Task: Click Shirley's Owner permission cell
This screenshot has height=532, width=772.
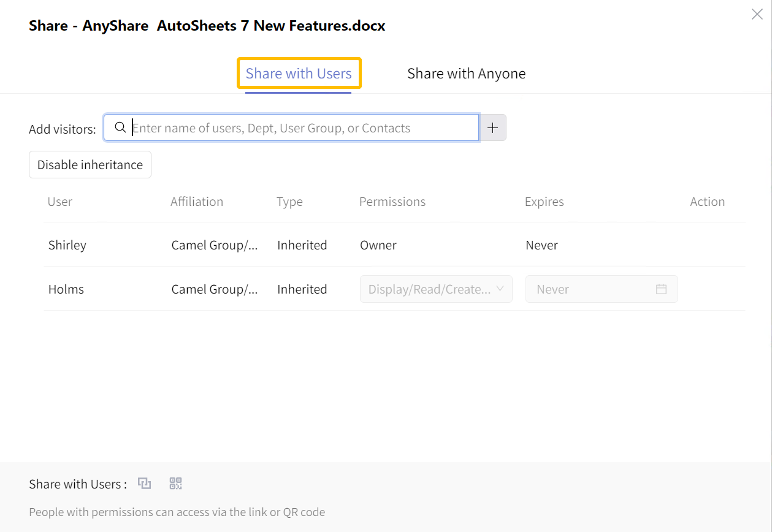Action: (378, 245)
